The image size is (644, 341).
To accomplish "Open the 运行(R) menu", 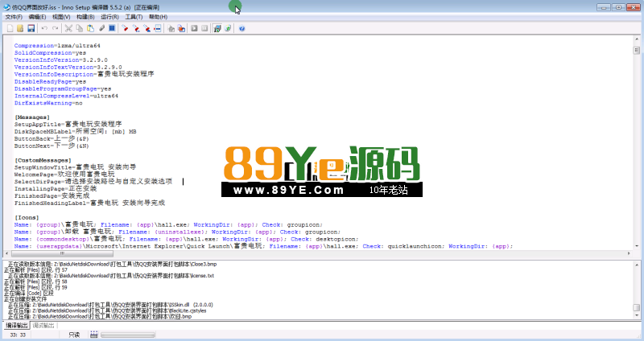I will (x=109, y=17).
